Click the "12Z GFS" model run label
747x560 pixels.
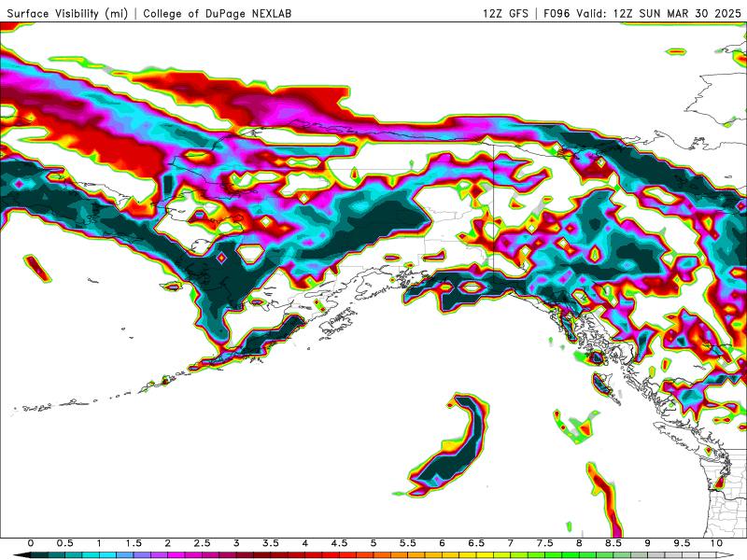(505, 13)
